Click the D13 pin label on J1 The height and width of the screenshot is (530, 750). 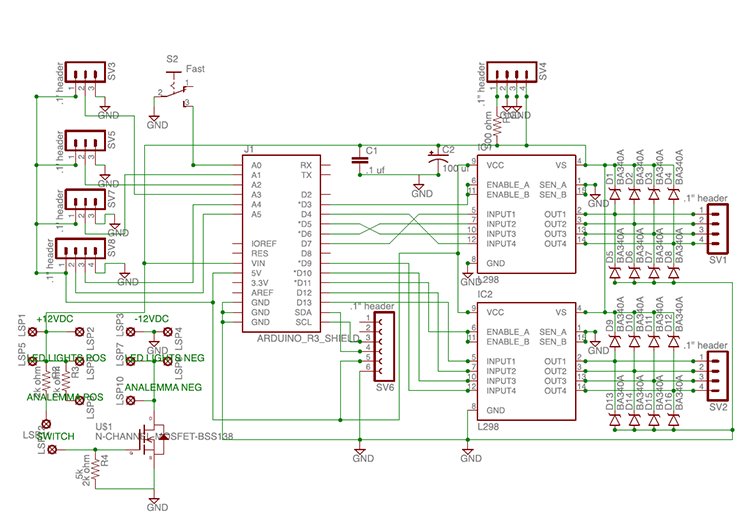pyautogui.click(x=304, y=303)
